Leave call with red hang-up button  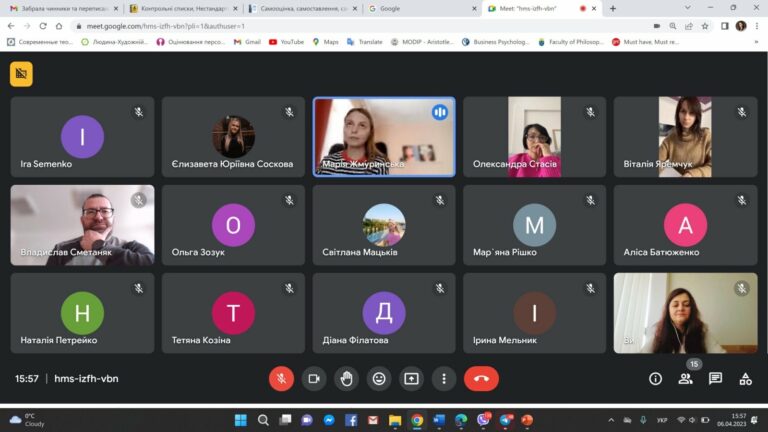click(481, 379)
